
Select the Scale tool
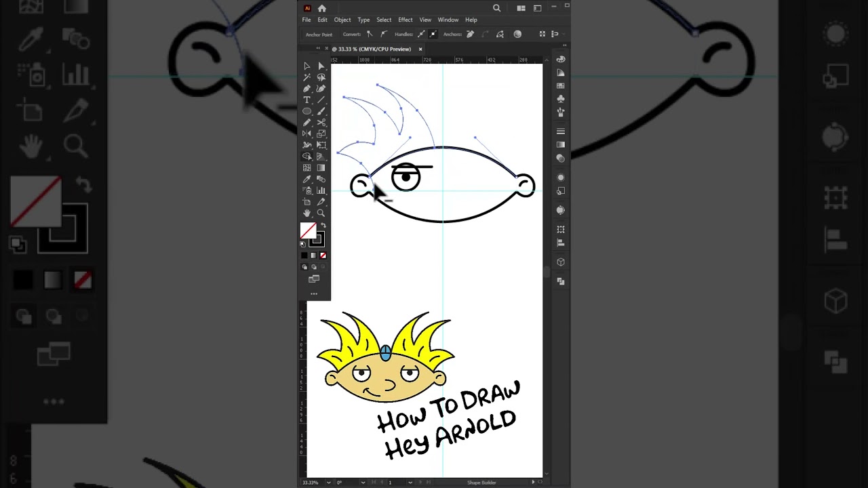tap(321, 134)
